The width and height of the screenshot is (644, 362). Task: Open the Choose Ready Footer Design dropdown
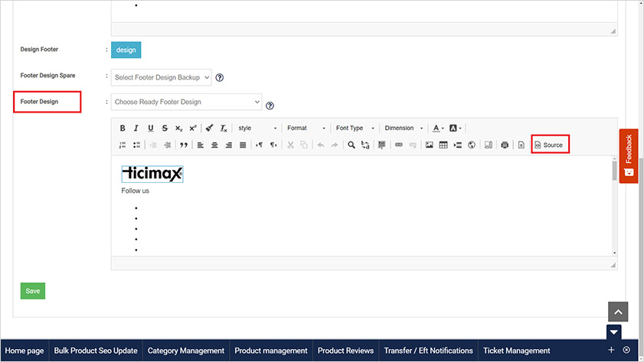[x=187, y=102]
